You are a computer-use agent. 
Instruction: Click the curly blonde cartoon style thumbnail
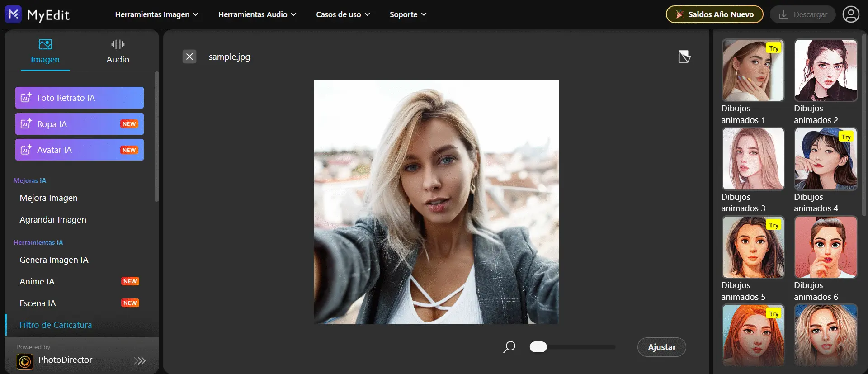point(826,335)
